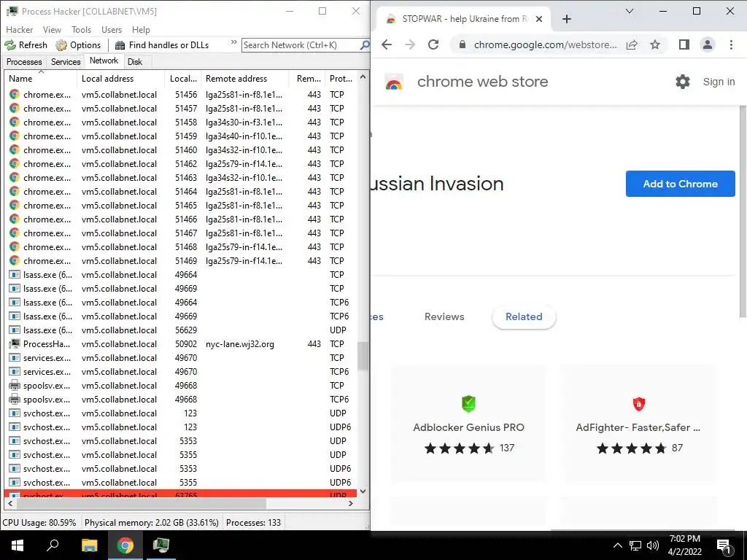Image resolution: width=747 pixels, height=560 pixels.
Task: Click the share page icon in the address bar
Action: pos(632,44)
